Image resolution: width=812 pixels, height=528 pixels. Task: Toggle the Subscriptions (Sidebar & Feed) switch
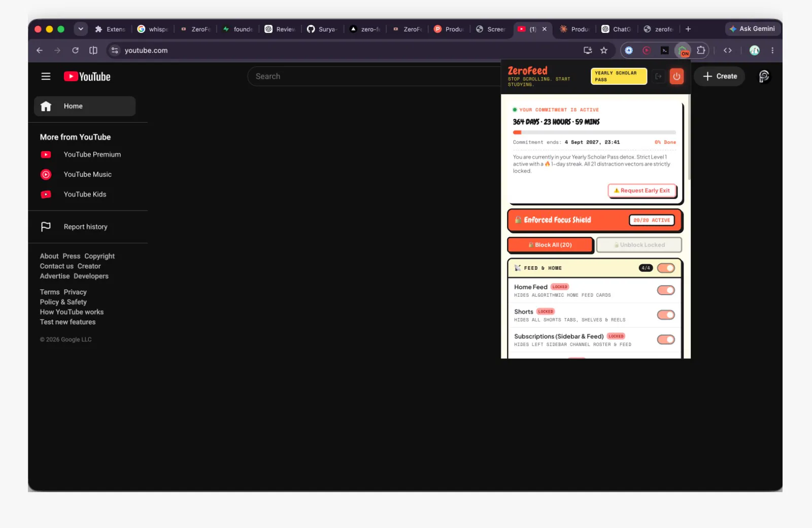(666, 340)
